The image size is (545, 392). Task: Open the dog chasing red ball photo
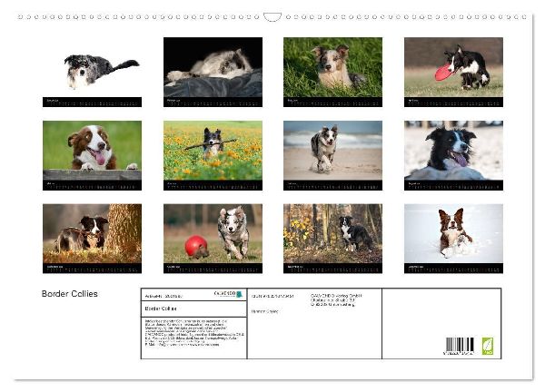pyautogui.click(x=213, y=239)
